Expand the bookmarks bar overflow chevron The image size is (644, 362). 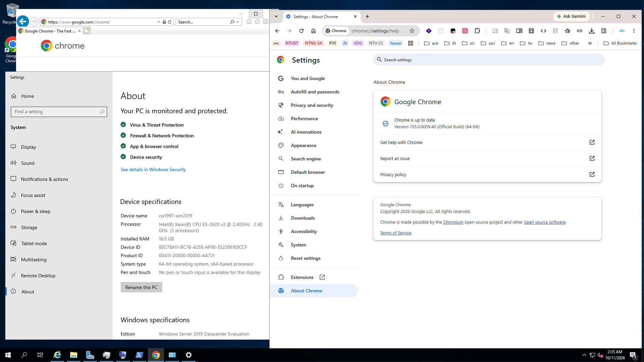coord(590,43)
